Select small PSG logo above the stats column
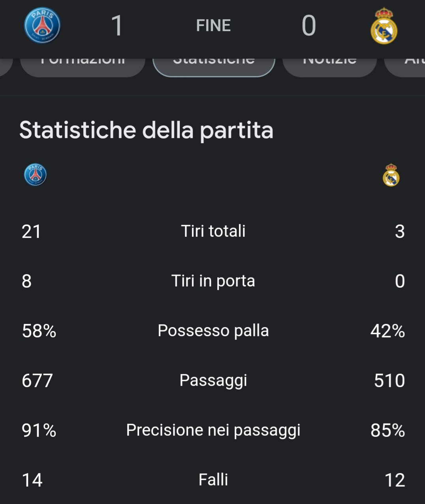 click(35, 175)
